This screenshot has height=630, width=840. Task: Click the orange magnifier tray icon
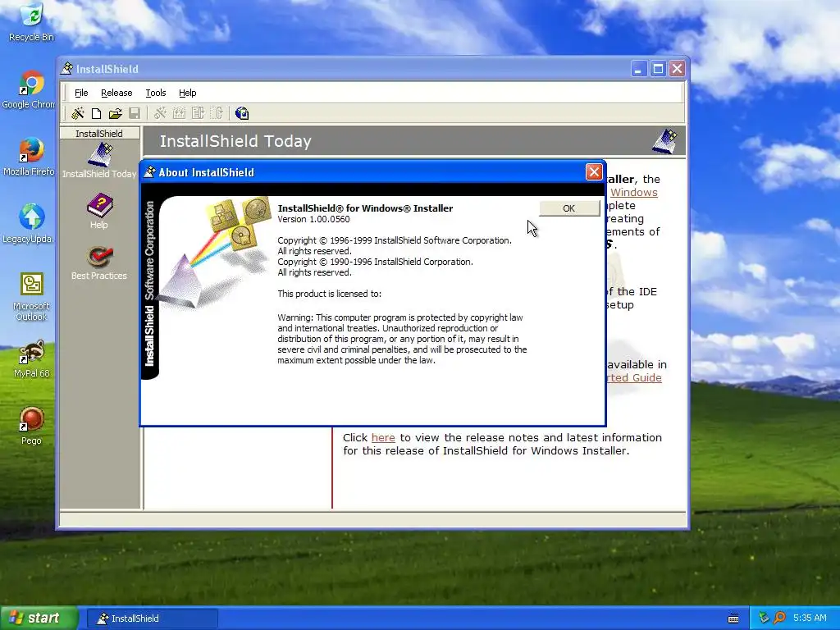779,619
